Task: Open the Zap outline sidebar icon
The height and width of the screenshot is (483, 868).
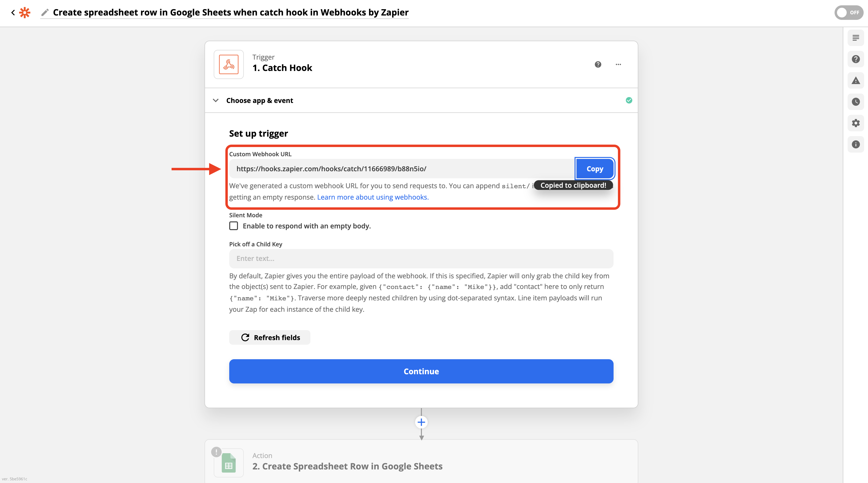Action: point(856,38)
